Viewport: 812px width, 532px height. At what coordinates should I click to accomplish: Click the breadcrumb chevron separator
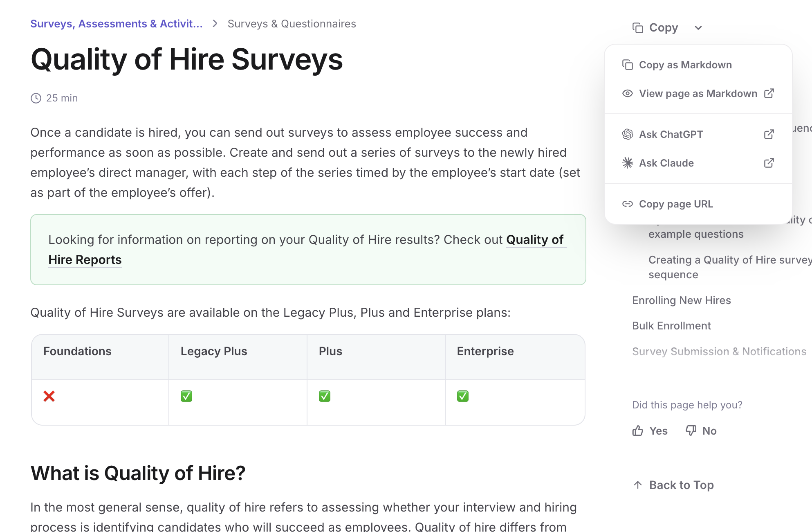(x=215, y=24)
